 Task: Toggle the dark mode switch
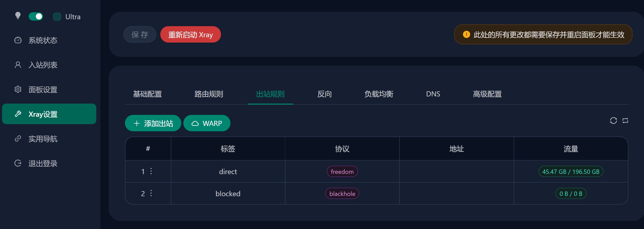36,17
